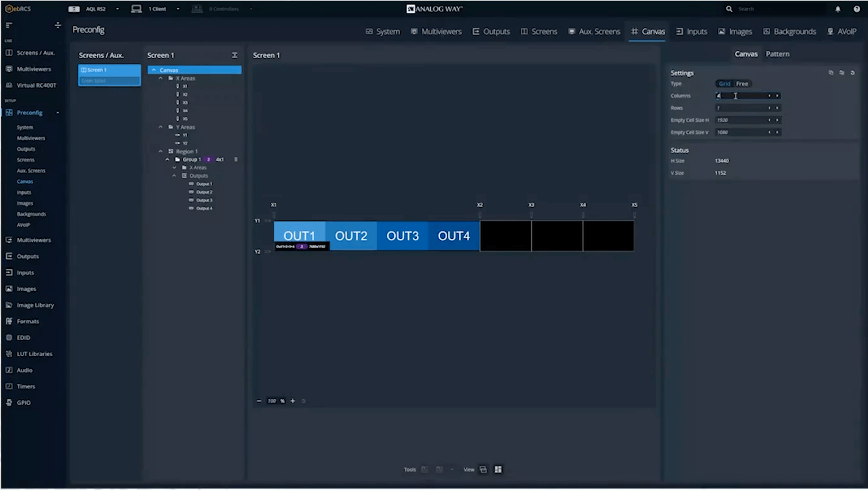Set canvas type to Grid
Screen dimensions: 868x490
pos(724,84)
